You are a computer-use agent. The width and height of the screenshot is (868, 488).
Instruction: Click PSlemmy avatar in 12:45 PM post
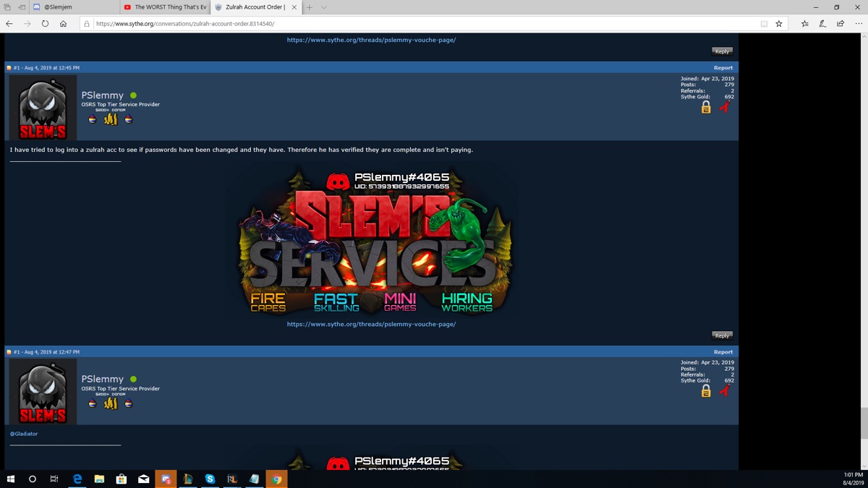click(43, 108)
